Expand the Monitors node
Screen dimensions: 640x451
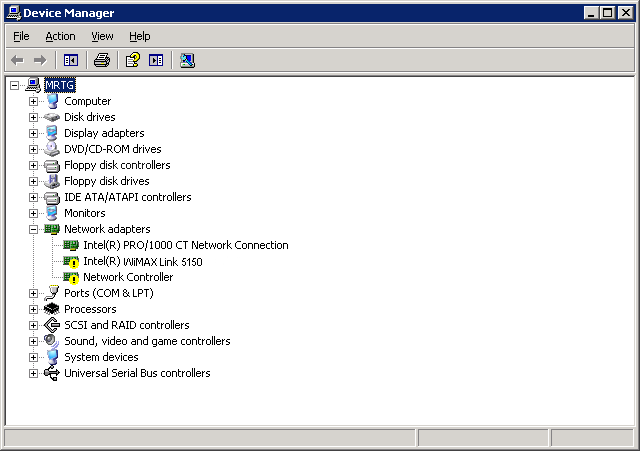coord(33,213)
